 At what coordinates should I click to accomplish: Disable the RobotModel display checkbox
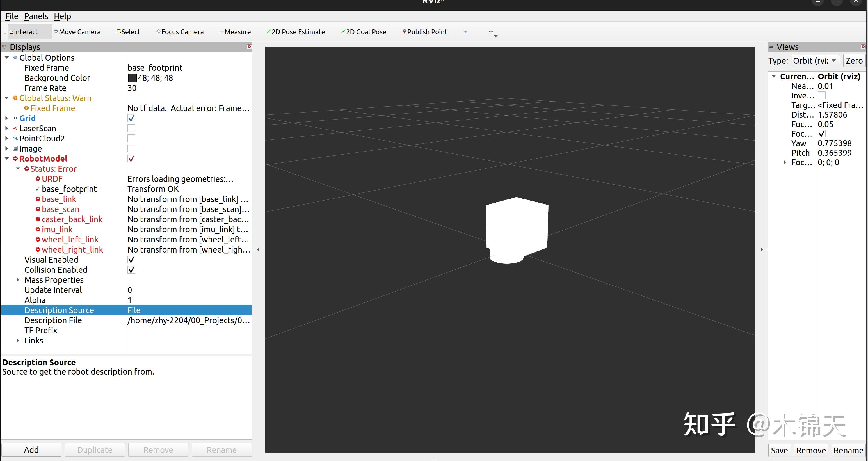pyautogui.click(x=131, y=159)
